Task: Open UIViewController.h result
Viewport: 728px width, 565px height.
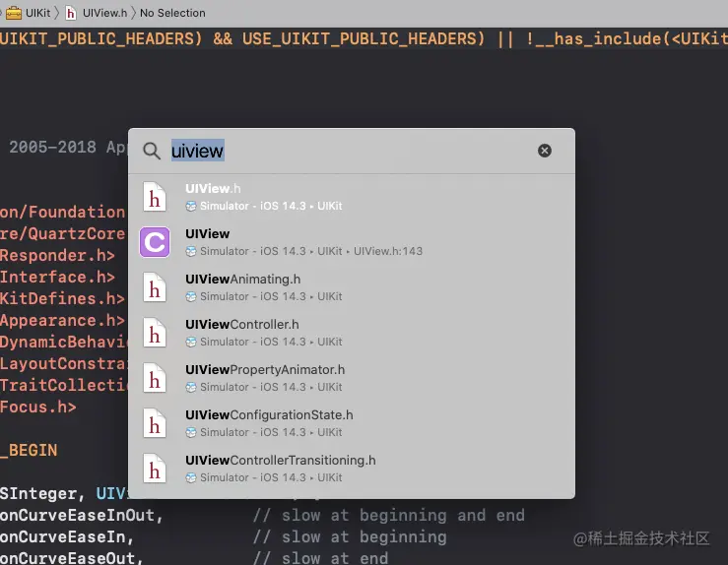Action: pos(352,333)
